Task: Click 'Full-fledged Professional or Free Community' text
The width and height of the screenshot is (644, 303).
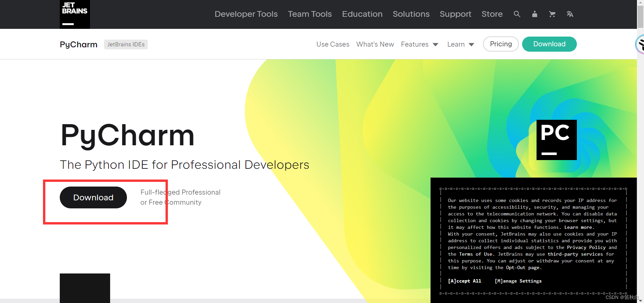Action: pos(180,197)
